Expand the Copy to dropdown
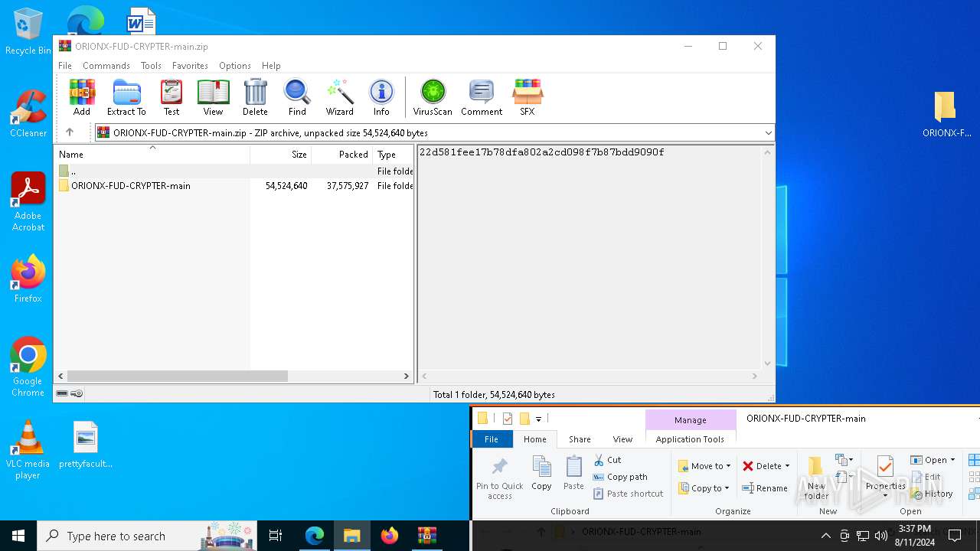 (x=727, y=488)
